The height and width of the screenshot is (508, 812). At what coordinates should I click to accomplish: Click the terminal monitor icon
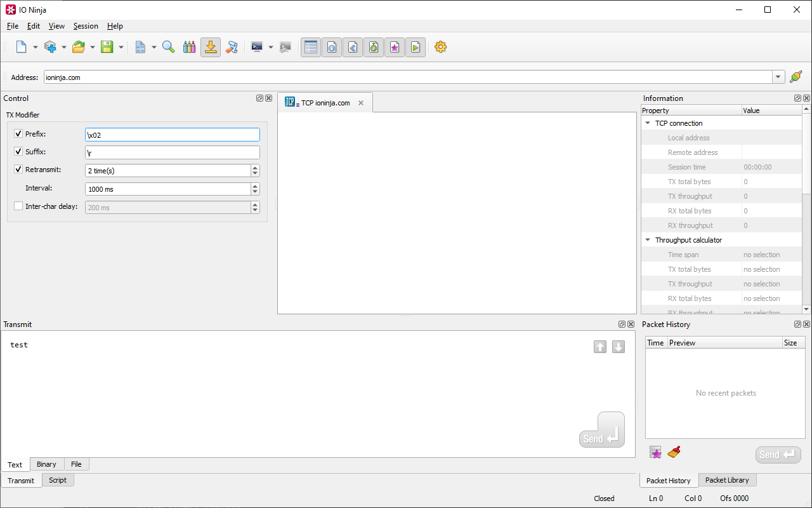pyautogui.click(x=257, y=47)
